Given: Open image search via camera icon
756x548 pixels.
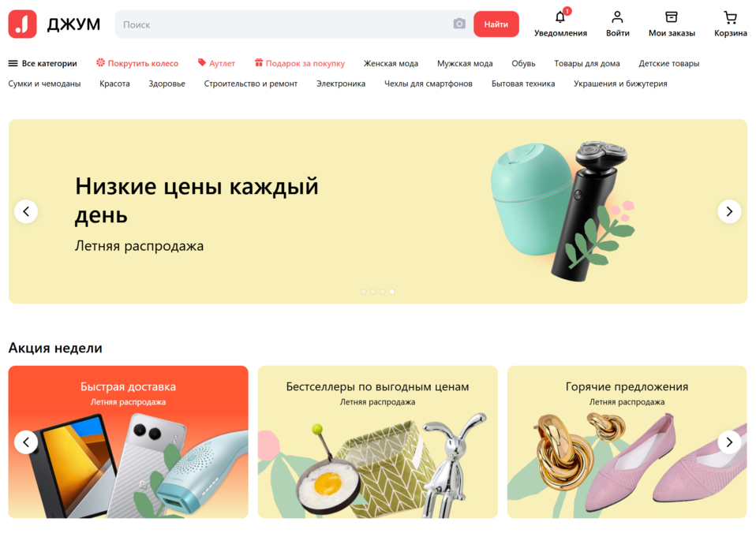Looking at the screenshot, I should point(459,24).
